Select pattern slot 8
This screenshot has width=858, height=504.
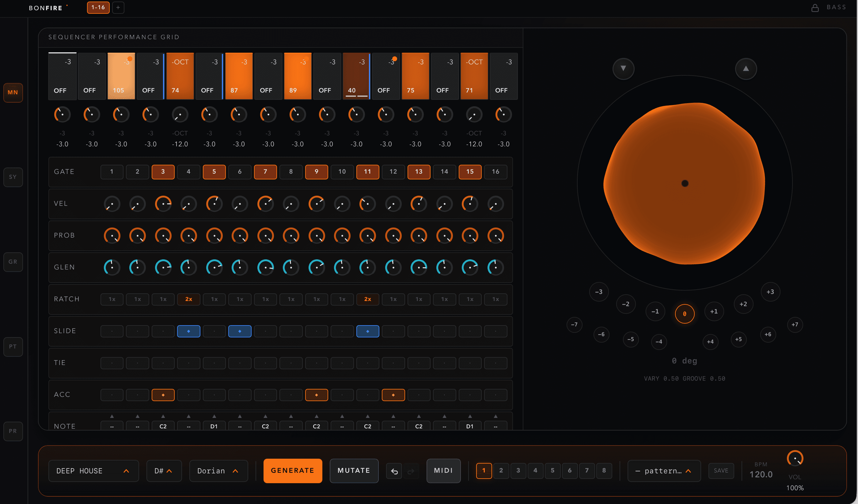(x=604, y=471)
